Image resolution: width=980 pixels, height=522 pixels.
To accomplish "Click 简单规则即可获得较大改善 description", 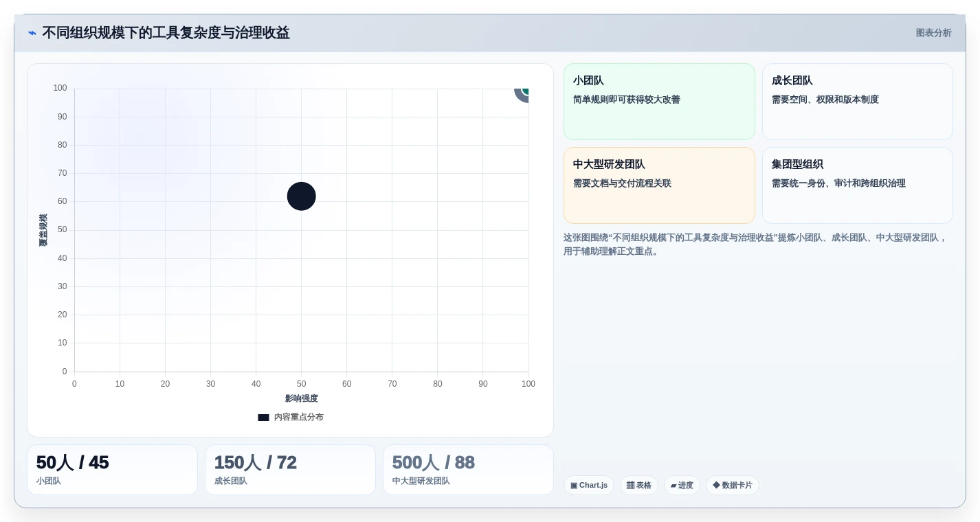I will click(627, 100).
